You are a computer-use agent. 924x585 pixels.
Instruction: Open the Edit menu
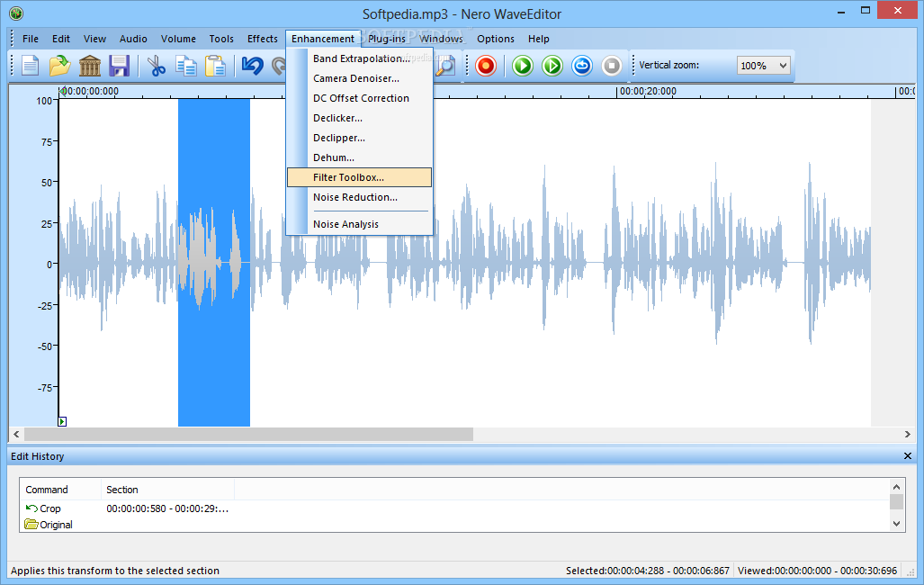coord(60,39)
